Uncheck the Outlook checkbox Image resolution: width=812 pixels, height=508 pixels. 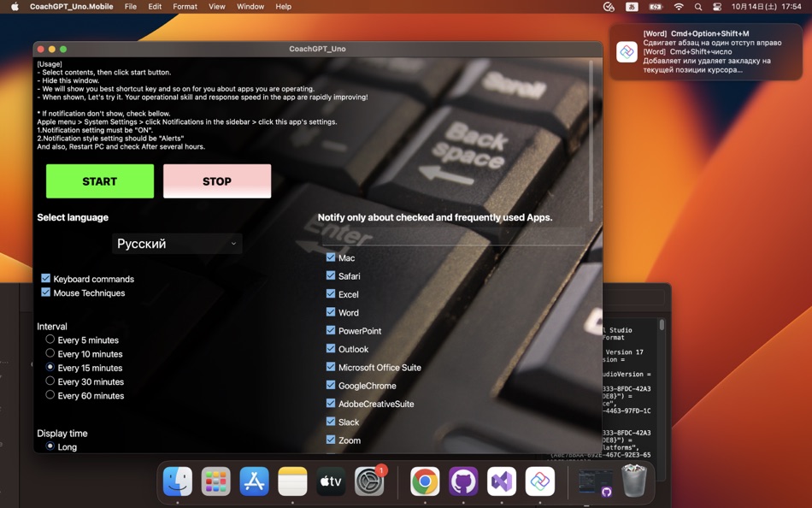331,348
